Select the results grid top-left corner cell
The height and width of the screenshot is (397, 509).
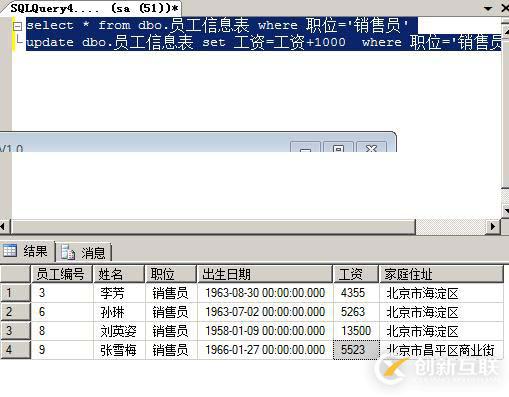coord(15,274)
